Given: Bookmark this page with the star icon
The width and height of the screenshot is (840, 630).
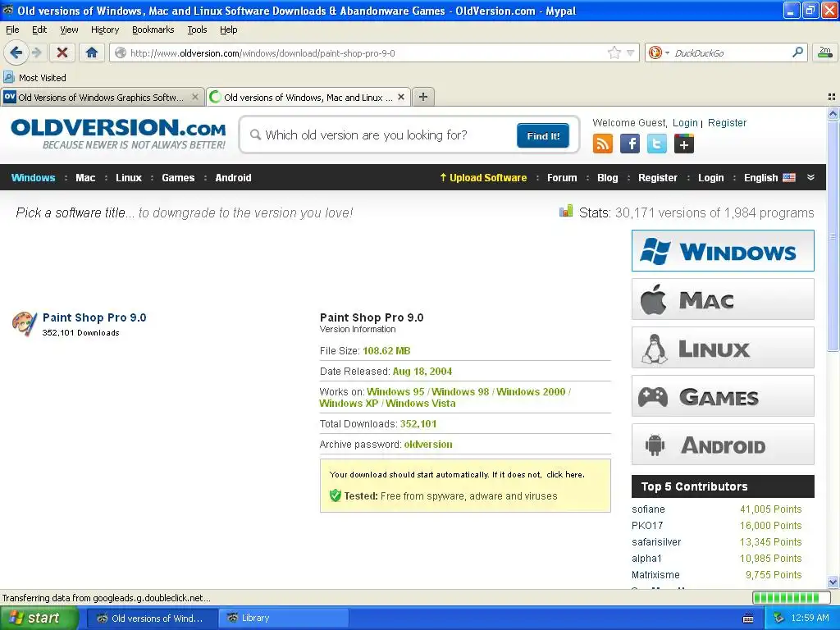Looking at the screenshot, I should (614, 52).
